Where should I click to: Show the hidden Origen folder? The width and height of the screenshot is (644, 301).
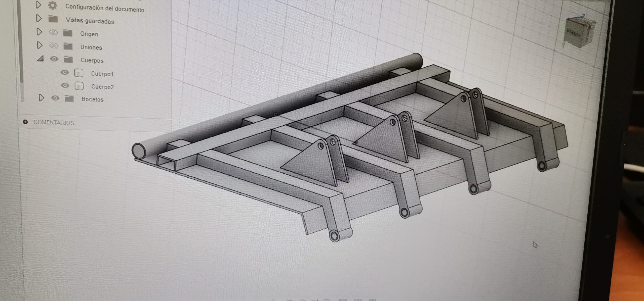pos(53,32)
